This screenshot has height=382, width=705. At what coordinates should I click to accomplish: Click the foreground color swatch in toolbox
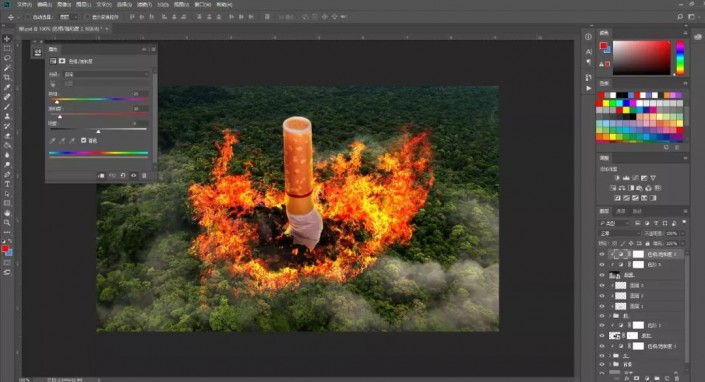[5, 249]
